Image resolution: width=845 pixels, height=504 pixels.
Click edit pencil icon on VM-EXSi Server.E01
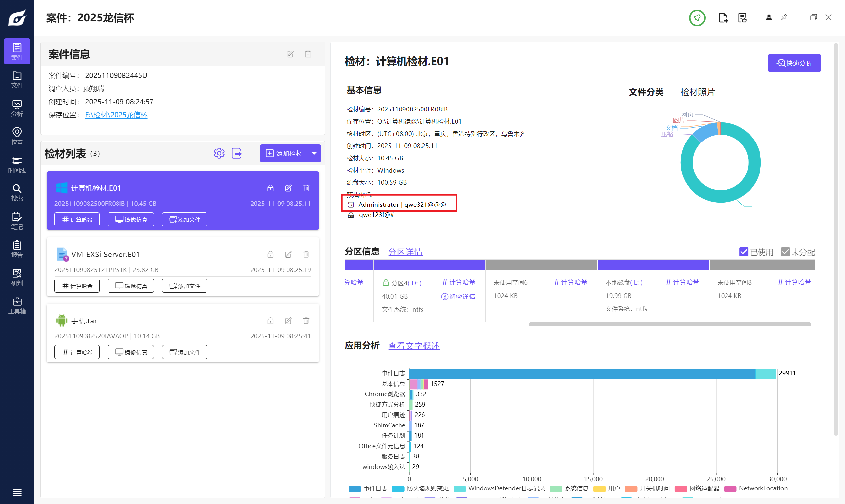[288, 254]
